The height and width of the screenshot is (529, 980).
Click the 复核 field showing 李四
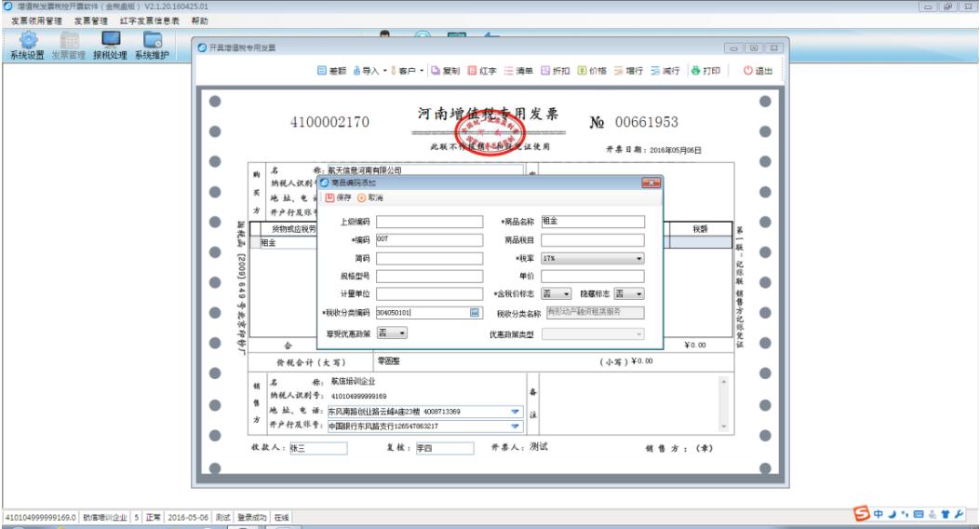(x=444, y=448)
